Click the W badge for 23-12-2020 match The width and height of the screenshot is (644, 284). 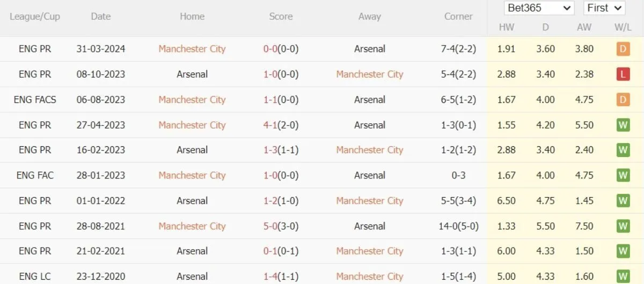(623, 276)
